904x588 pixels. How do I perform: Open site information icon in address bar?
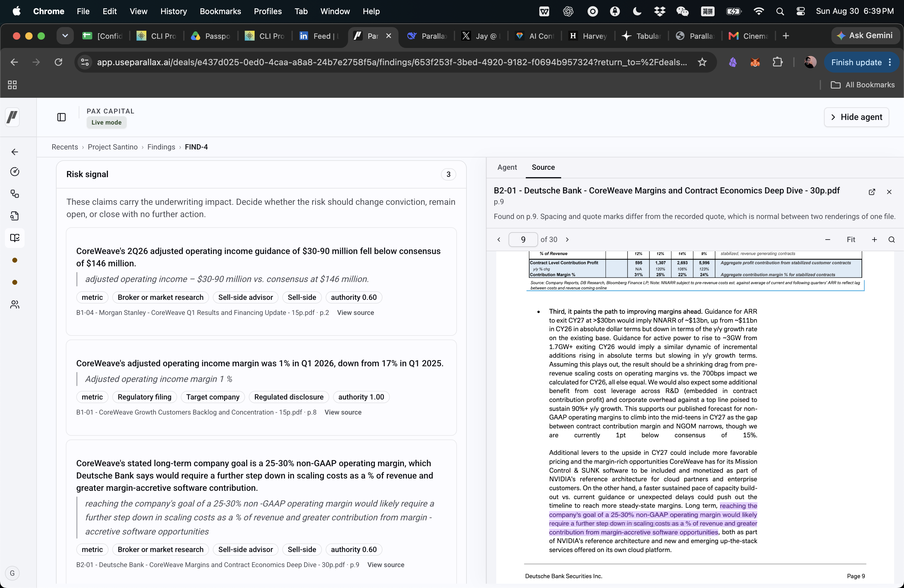pos(85,62)
